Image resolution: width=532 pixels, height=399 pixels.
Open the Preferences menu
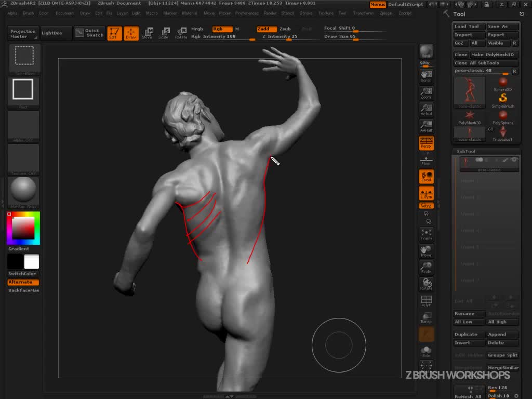coord(247,13)
